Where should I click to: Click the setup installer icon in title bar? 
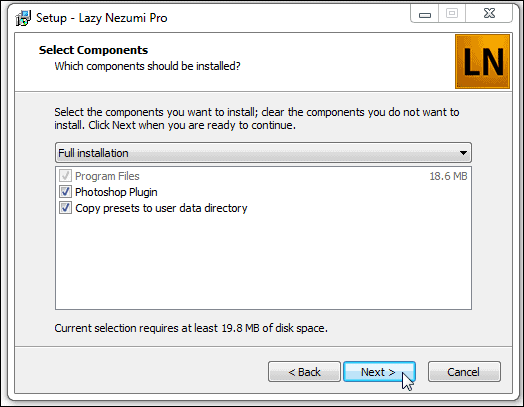(x=23, y=18)
